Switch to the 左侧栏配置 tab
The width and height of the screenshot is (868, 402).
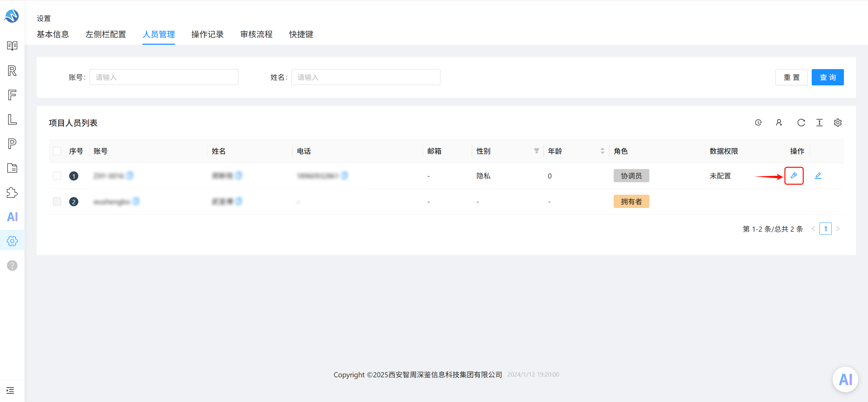pyautogui.click(x=106, y=34)
